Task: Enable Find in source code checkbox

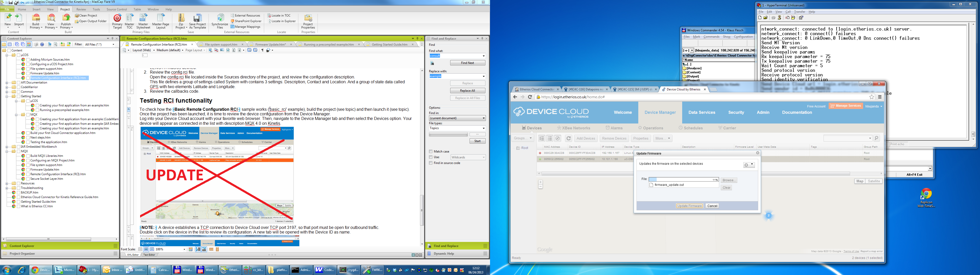Action: pos(431,163)
